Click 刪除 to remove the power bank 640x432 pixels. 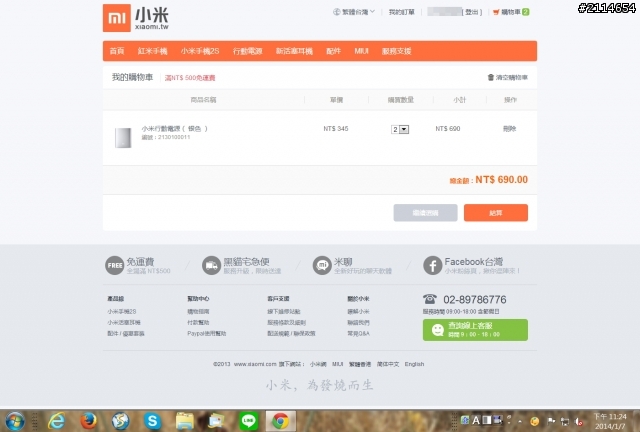509,129
